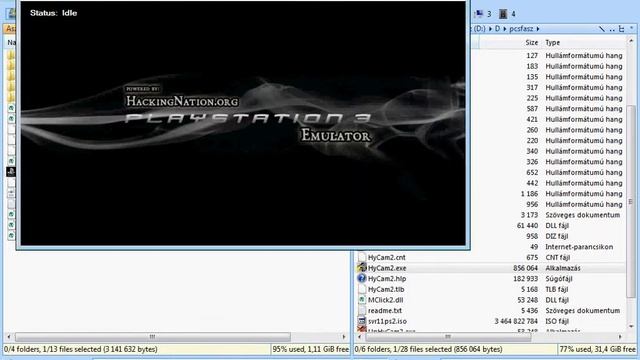
Task: Open the favorites star menu in path bar
Action: click(x=631, y=29)
